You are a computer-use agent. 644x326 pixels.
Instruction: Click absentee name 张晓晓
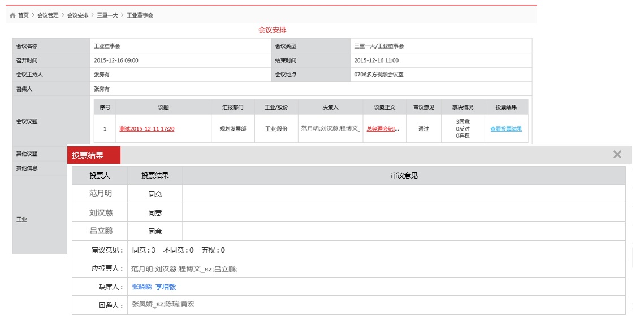142,286
